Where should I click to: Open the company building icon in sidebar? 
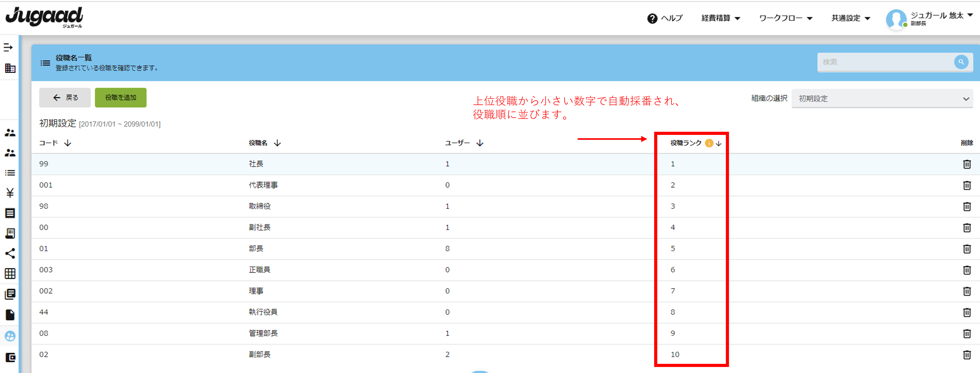[10, 68]
